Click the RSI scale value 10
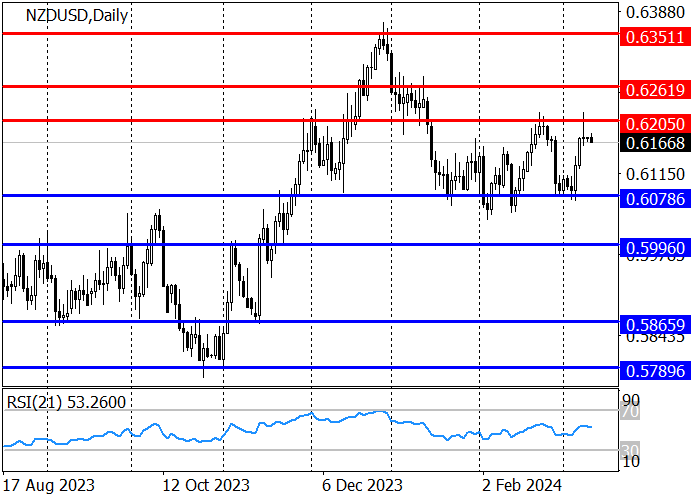 [631, 461]
